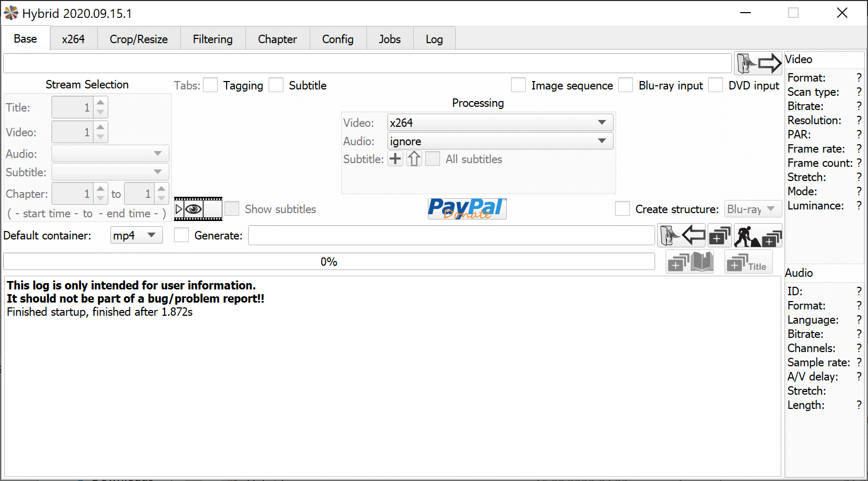The width and height of the screenshot is (868, 481).
Task: Enable the Create structure checkbox
Action: click(x=622, y=209)
